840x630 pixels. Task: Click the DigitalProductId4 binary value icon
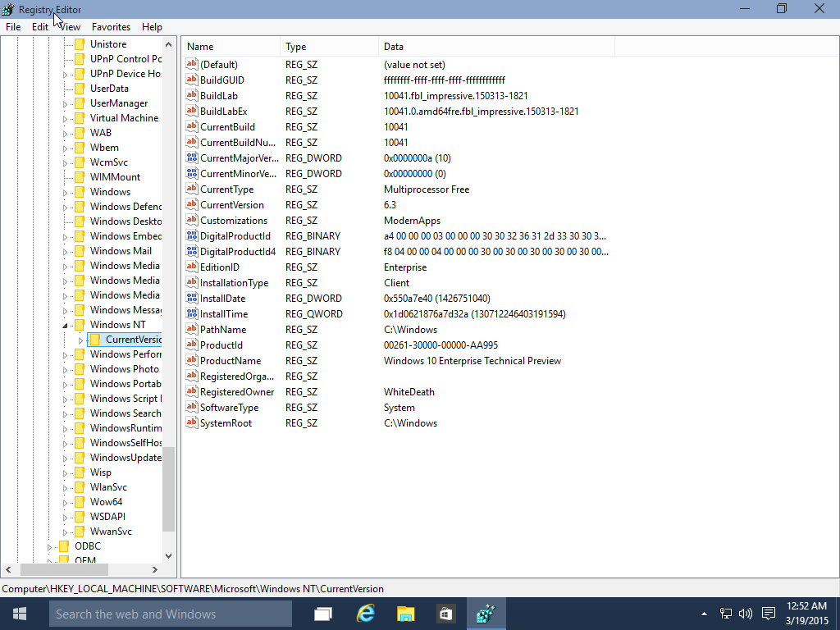tap(192, 251)
